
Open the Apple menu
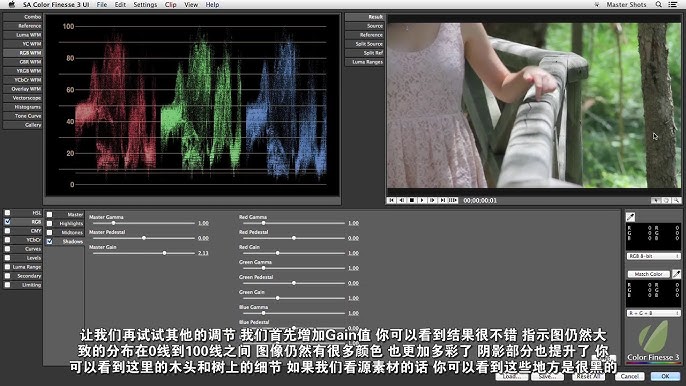(x=12, y=4)
